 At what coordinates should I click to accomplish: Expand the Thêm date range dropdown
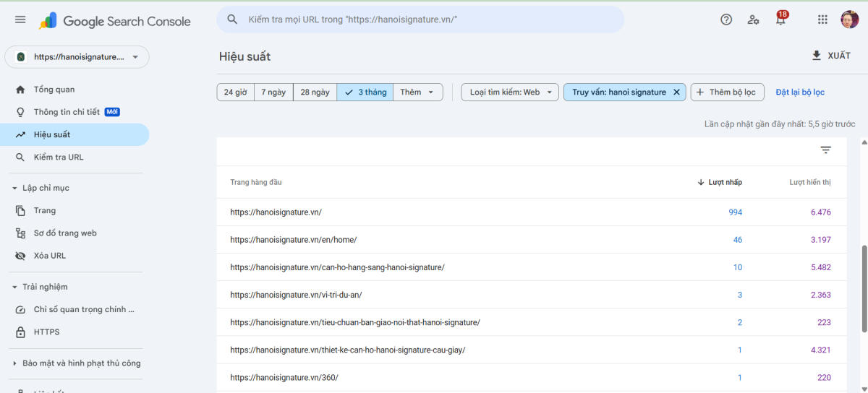[417, 92]
